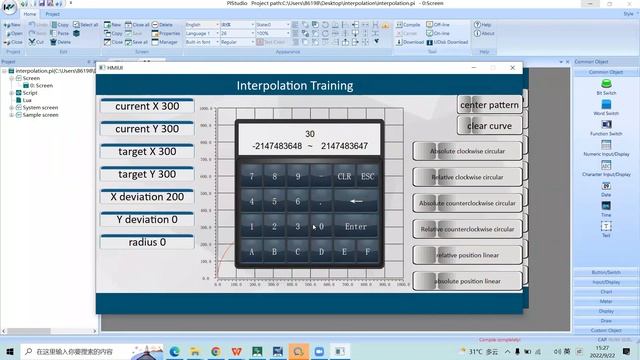The image size is (640, 360).
Task: Open the Language 1 dropdown
Action: (202, 33)
